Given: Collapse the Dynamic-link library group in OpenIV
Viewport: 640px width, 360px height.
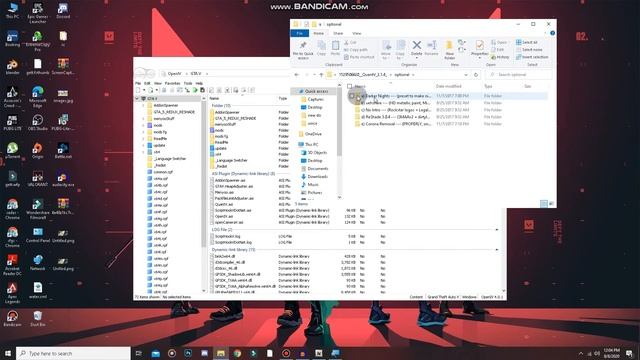Looking at the screenshot, I should click(x=497, y=250).
